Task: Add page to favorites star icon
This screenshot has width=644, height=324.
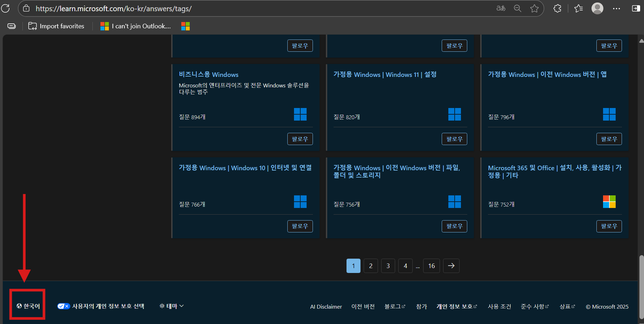Action: coord(534,8)
